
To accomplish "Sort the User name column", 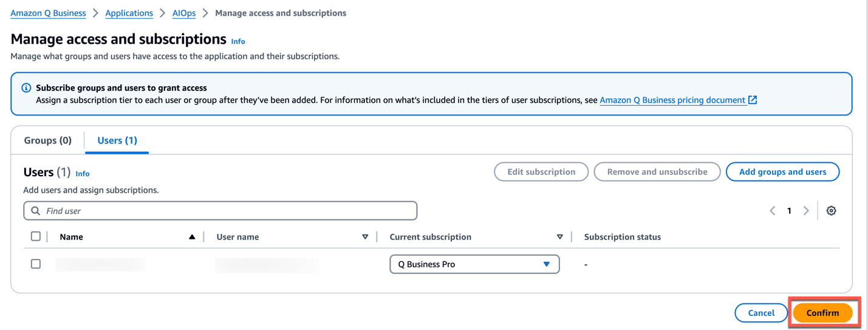I will pos(365,237).
